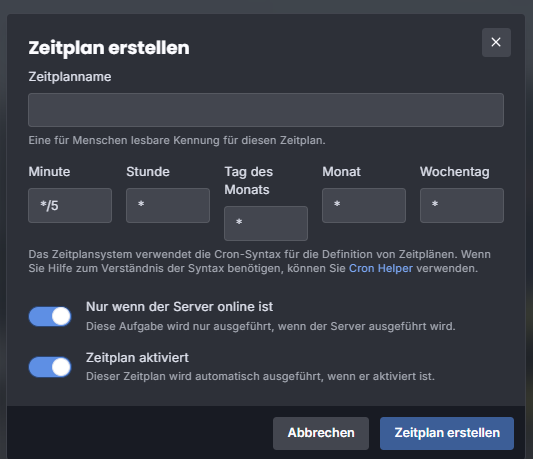The image size is (533, 459).
Task: Open the Cron Helper link
Action: tap(381, 268)
